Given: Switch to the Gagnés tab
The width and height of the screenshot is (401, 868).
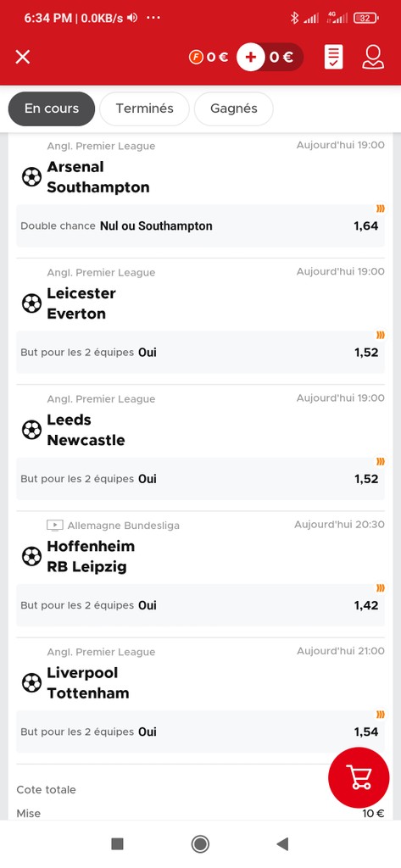Looking at the screenshot, I should coord(234,108).
